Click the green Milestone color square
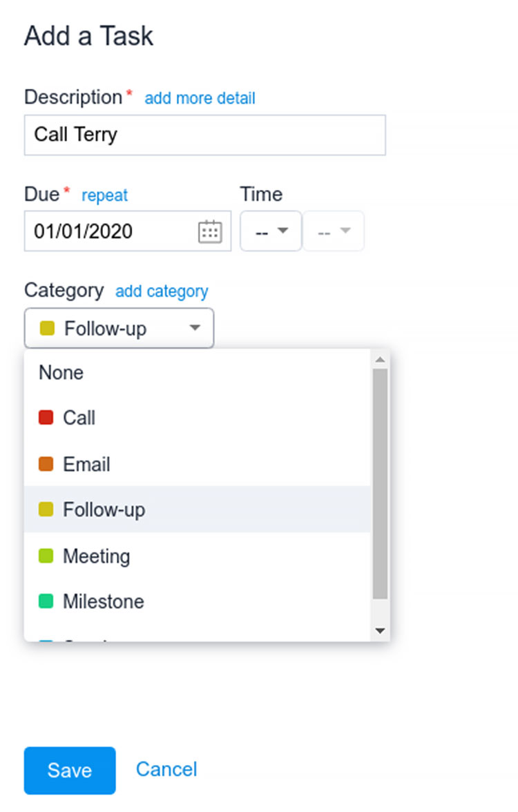The height and width of the screenshot is (812, 518). 46,601
